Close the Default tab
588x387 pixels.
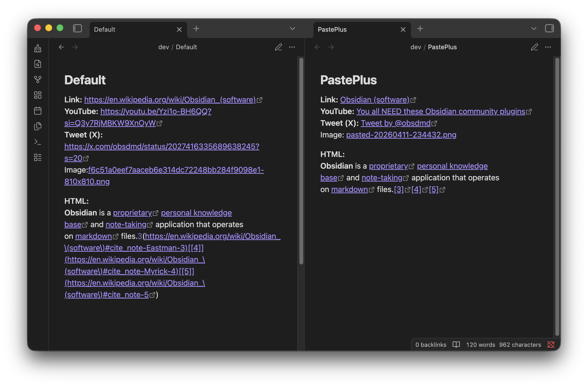179,30
